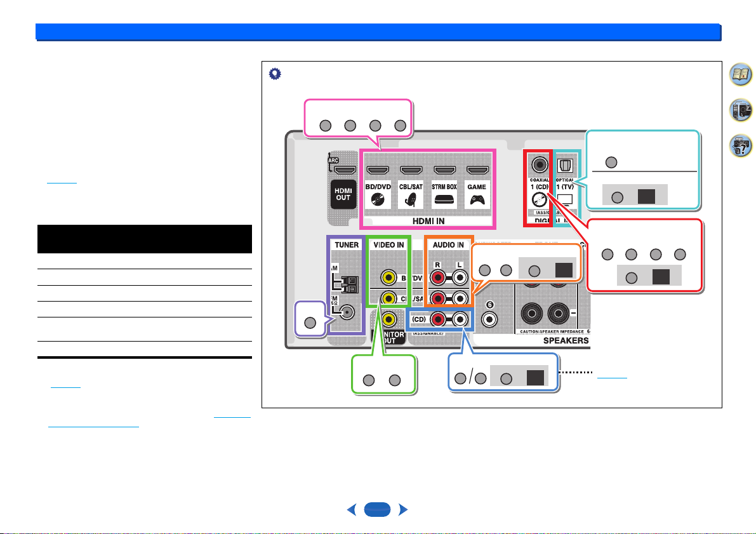Open the contents book icon

(741, 74)
